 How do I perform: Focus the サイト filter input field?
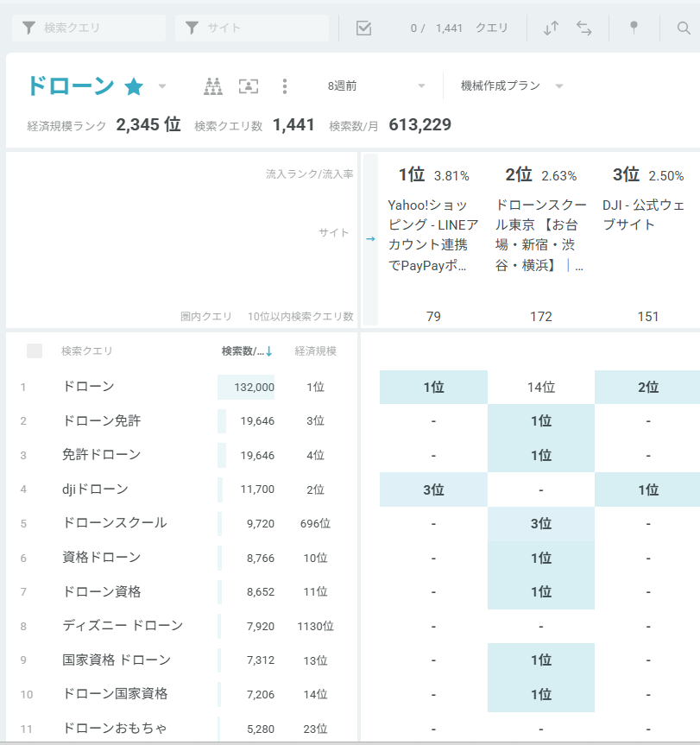point(252,28)
